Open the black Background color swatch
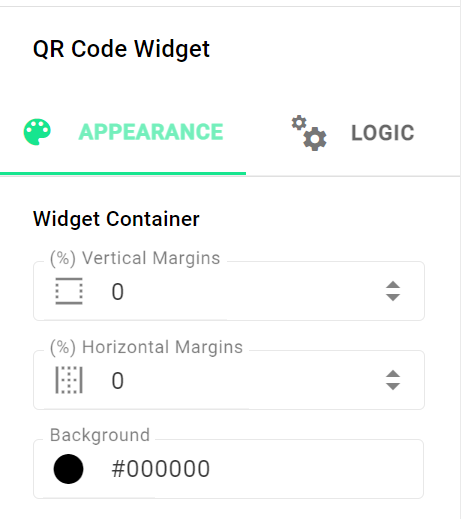This screenshot has width=461, height=519. tap(68, 469)
